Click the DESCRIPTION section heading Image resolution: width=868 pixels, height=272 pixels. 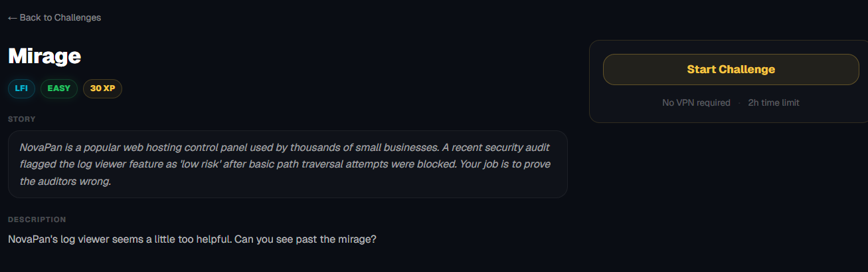point(37,219)
